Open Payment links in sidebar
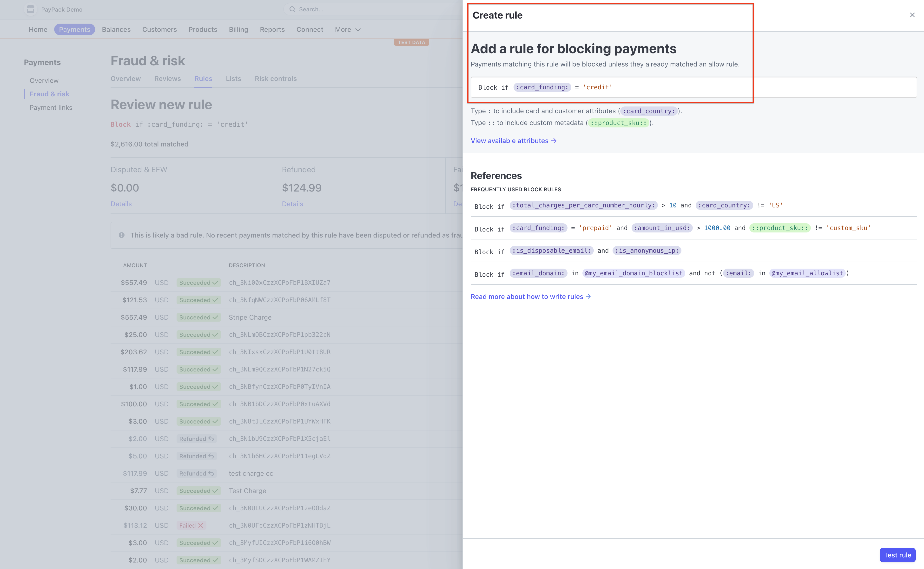The height and width of the screenshot is (569, 924). (x=51, y=108)
